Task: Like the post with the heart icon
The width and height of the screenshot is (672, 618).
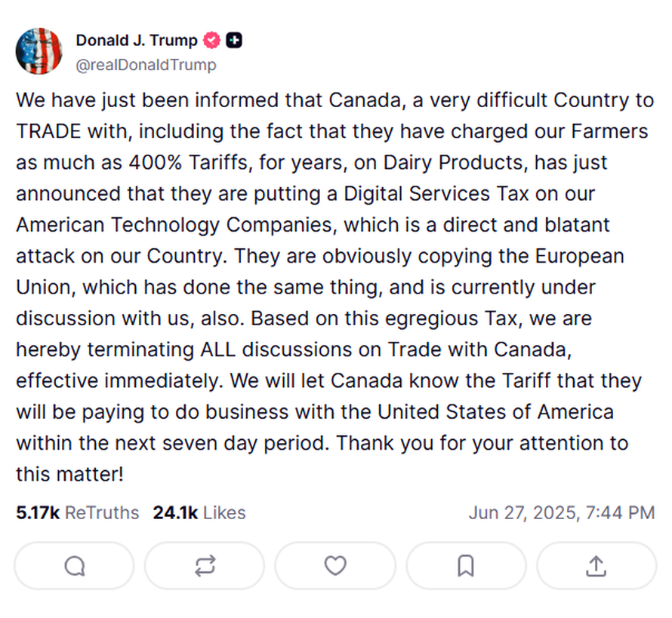Action: (335, 565)
